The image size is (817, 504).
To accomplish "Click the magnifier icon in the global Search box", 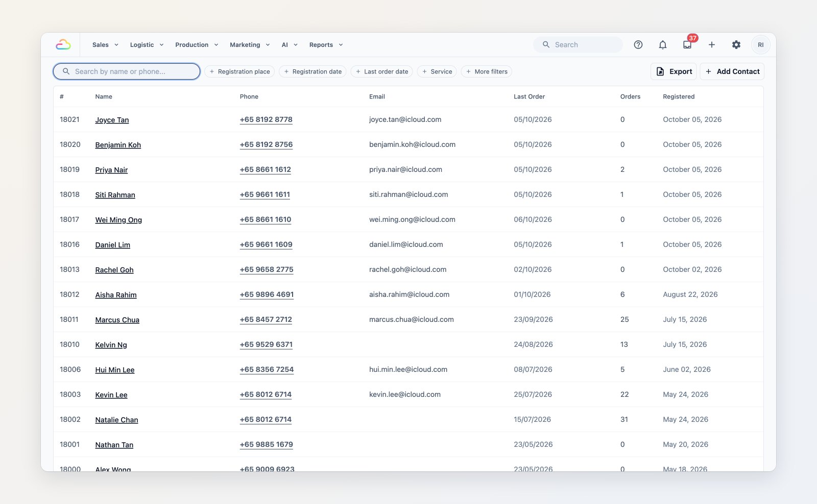I will coord(546,45).
